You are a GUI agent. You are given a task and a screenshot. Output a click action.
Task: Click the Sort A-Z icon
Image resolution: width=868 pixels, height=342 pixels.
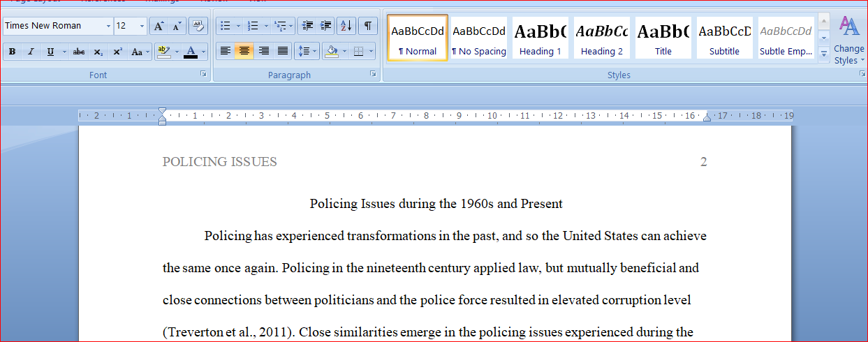[x=346, y=26]
